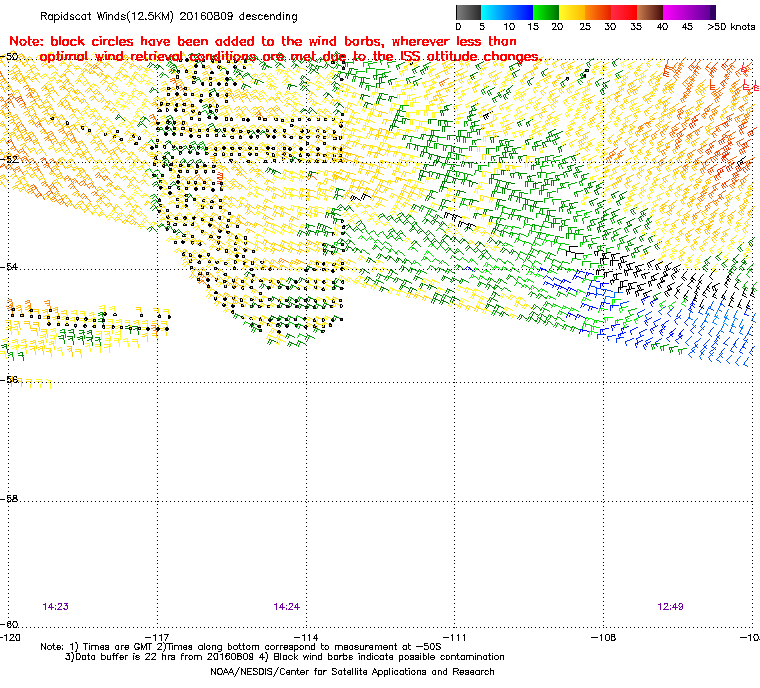Image resolution: width=760 pixels, height=688 pixels.
Task: Click the magenta 40–45 knots color scale segment
Action: 676,12
